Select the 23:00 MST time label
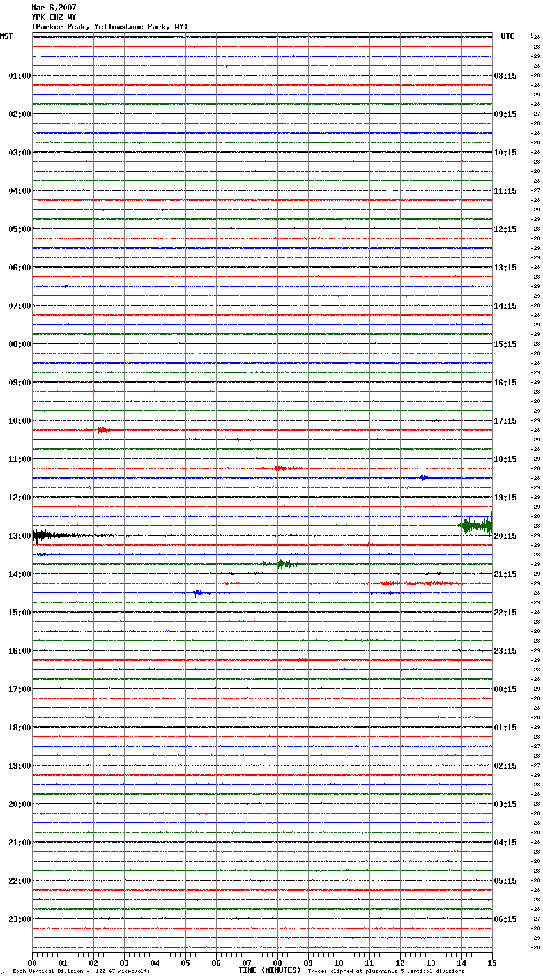543x980 pixels. (x=20, y=919)
